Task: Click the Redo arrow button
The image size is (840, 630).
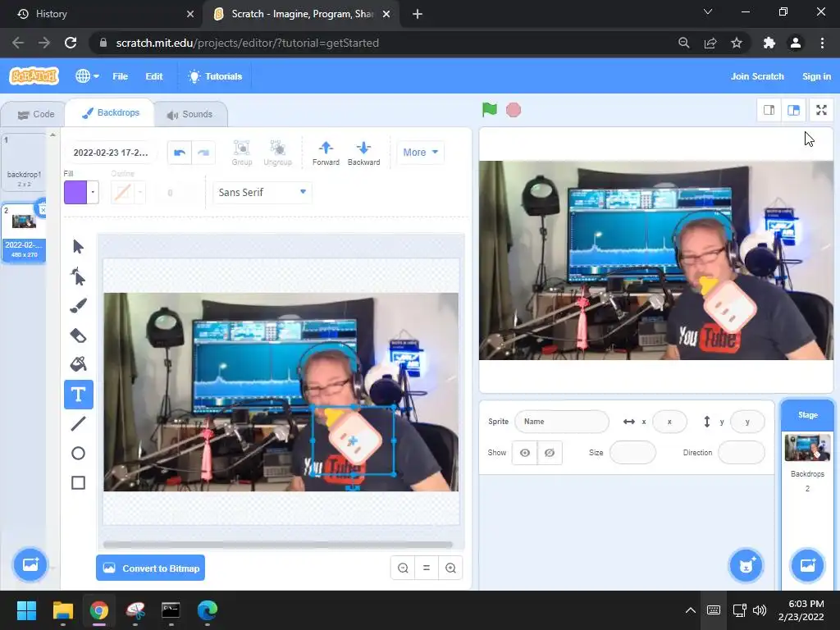Action: tap(203, 153)
